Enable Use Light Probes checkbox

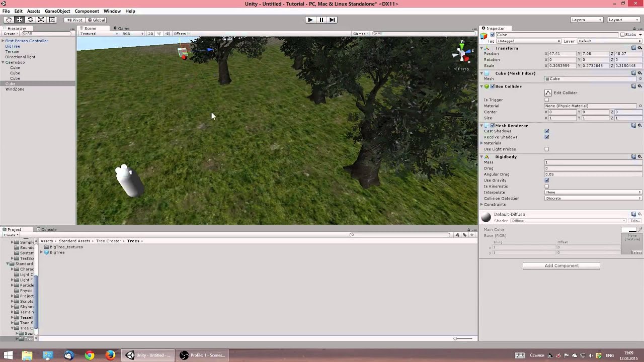click(547, 149)
